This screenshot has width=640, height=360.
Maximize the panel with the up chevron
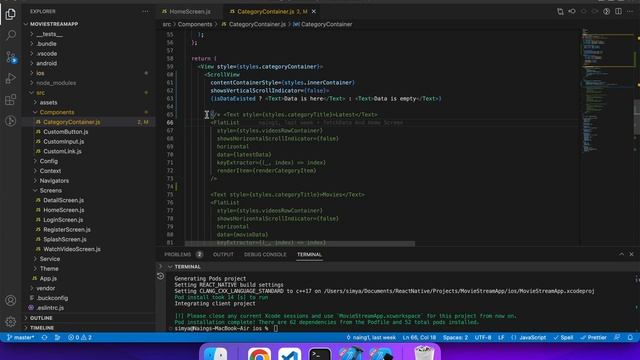pyautogui.click(x=621, y=254)
